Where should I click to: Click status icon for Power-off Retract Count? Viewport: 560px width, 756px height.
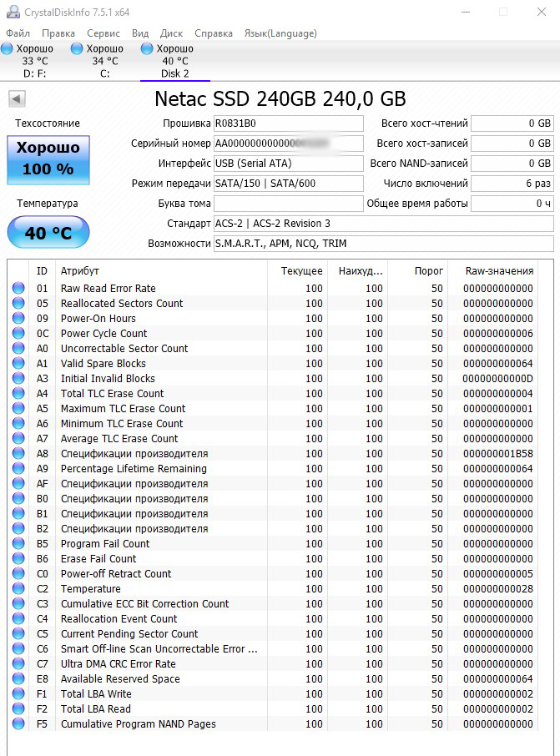pyautogui.click(x=18, y=574)
